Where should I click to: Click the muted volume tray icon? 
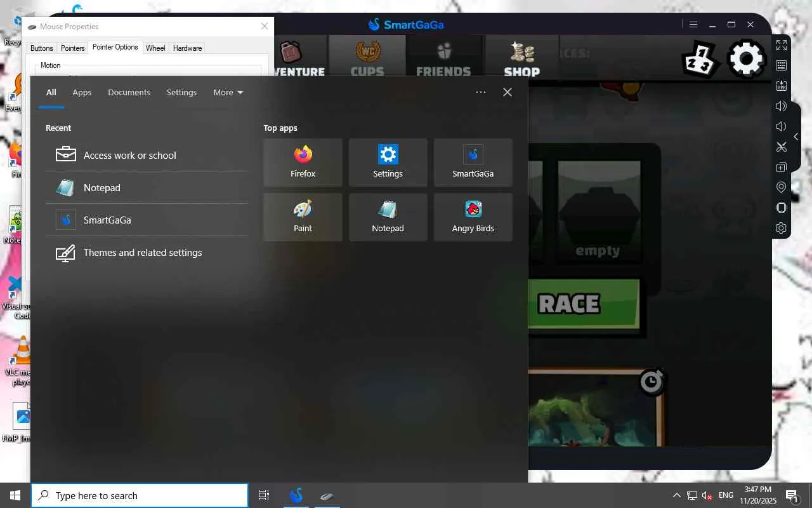[707, 495]
